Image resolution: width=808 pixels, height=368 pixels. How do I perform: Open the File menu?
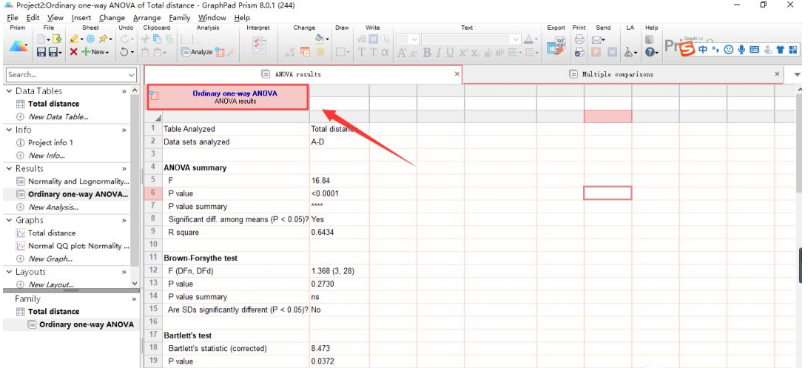pos(12,18)
